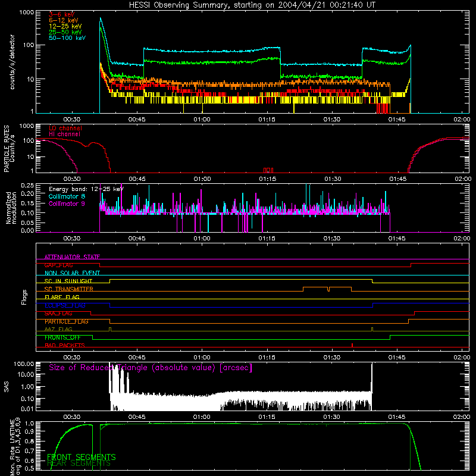
Task: Click the SC_IN_SUNLIGHT flag label
Action: click(x=68, y=281)
